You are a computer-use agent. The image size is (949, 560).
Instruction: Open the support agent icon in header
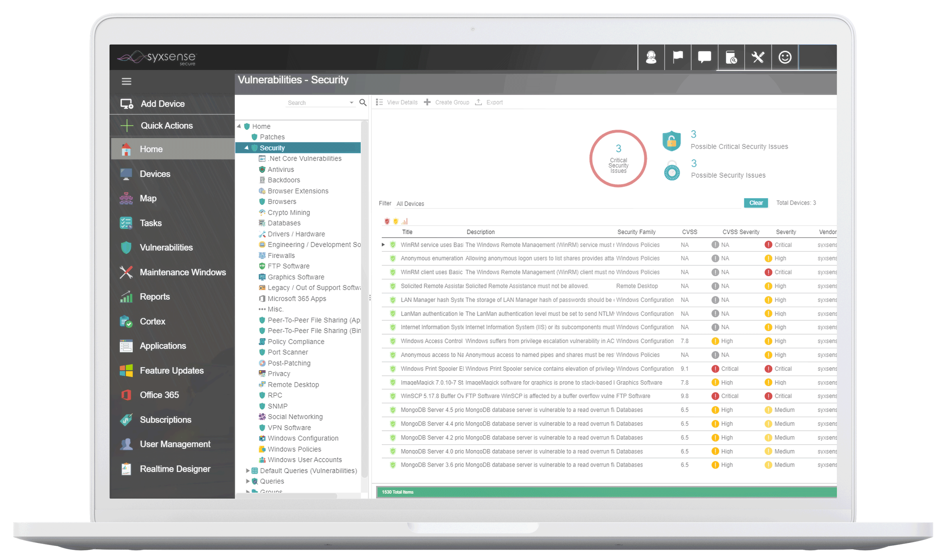click(x=651, y=57)
